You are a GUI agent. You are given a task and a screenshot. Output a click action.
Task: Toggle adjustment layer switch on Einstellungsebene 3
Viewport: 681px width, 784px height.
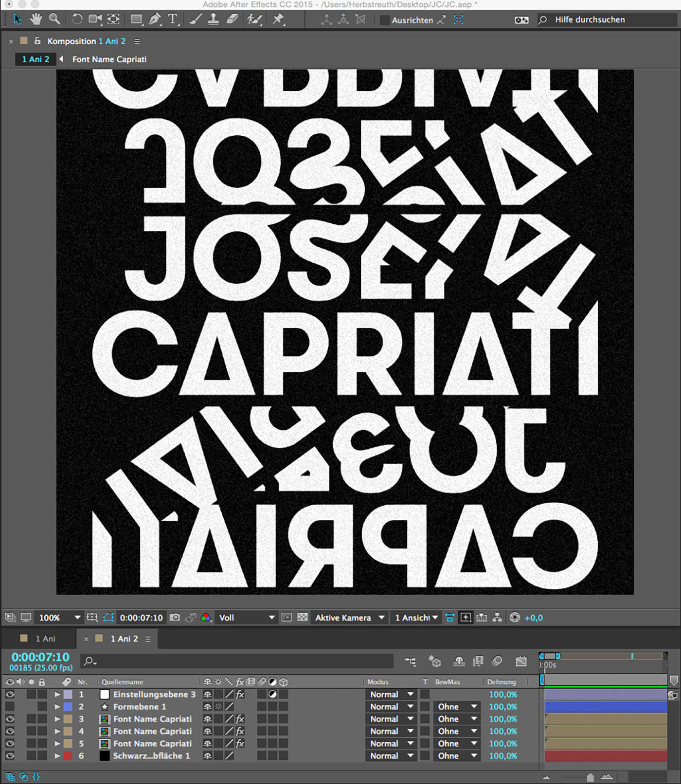pos(273,694)
